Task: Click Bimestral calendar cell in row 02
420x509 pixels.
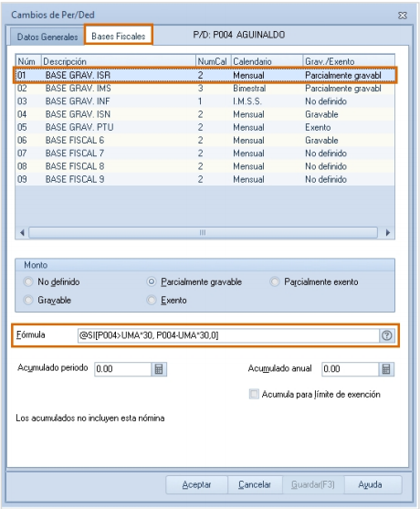Action: [x=249, y=89]
